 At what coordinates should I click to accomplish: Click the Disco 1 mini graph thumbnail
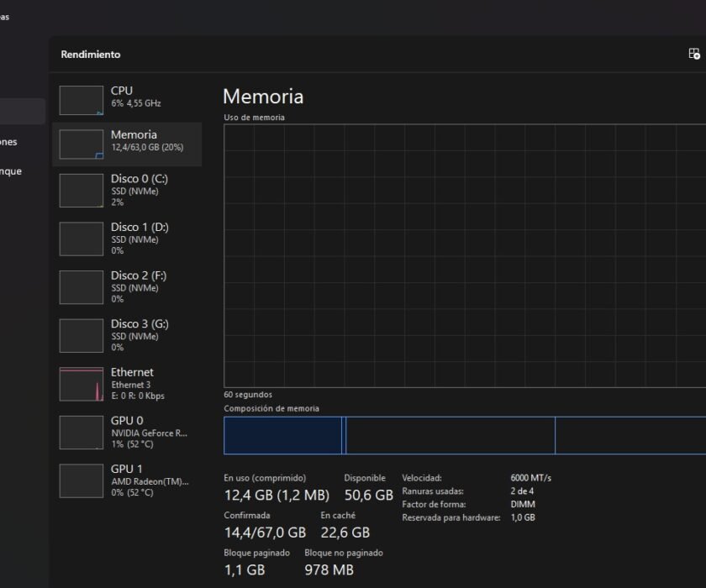[81, 239]
